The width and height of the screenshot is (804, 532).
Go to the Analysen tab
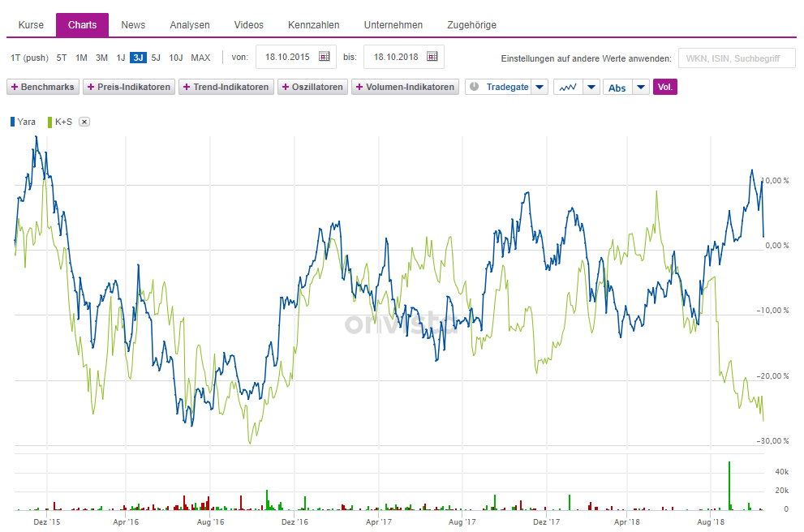190,24
